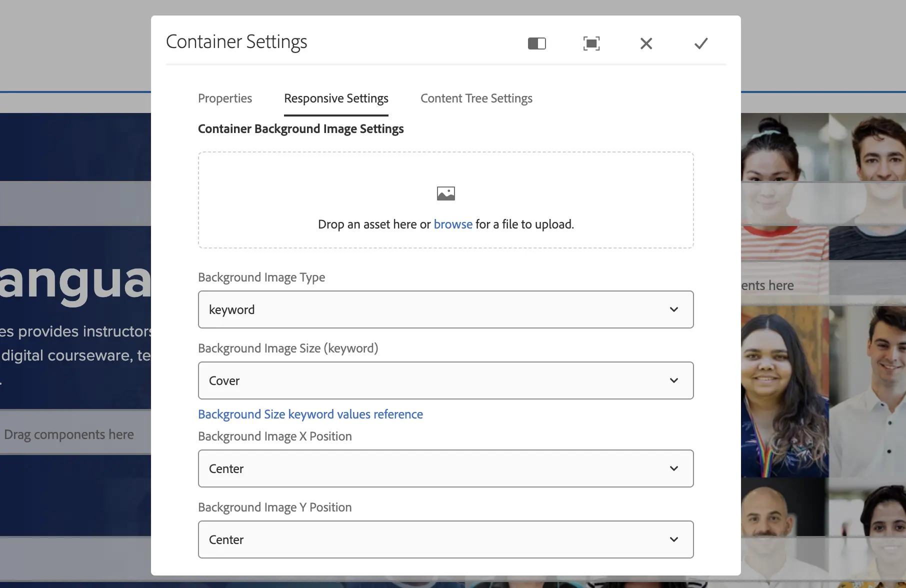Screen dimensions: 906x588
Task: Toggle the side panel icon in dialog header
Action: (x=536, y=43)
